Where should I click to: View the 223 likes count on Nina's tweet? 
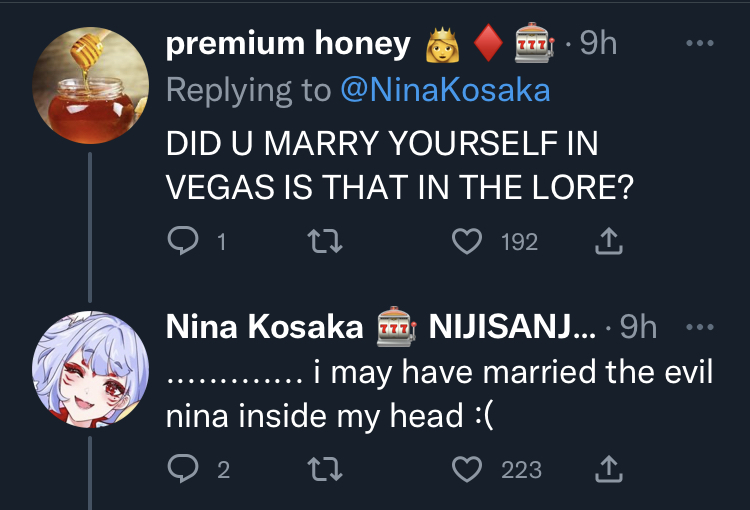tap(521, 469)
